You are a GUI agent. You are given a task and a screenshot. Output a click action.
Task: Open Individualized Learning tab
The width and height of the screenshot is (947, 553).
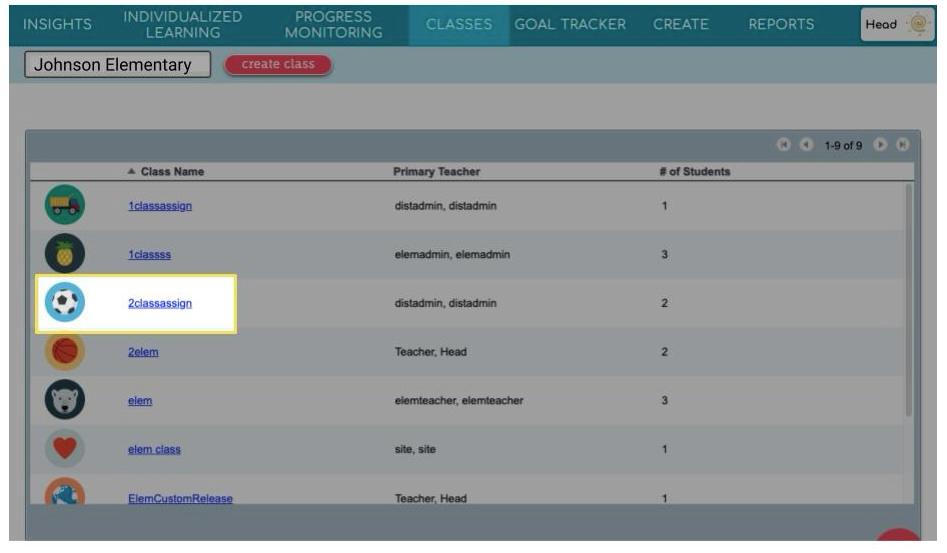point(182,25)
